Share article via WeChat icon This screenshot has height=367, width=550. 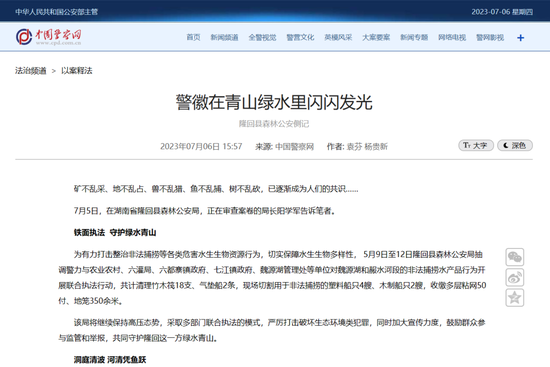coord(515,257)
